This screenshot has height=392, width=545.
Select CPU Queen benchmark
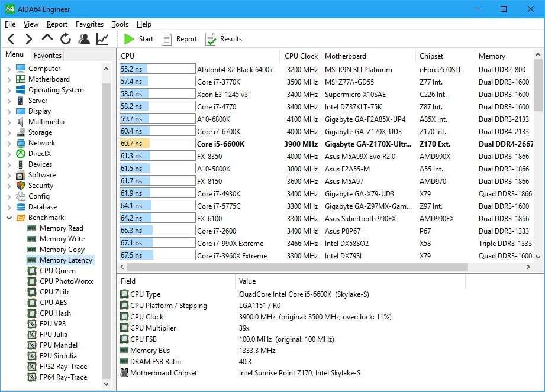57,271
